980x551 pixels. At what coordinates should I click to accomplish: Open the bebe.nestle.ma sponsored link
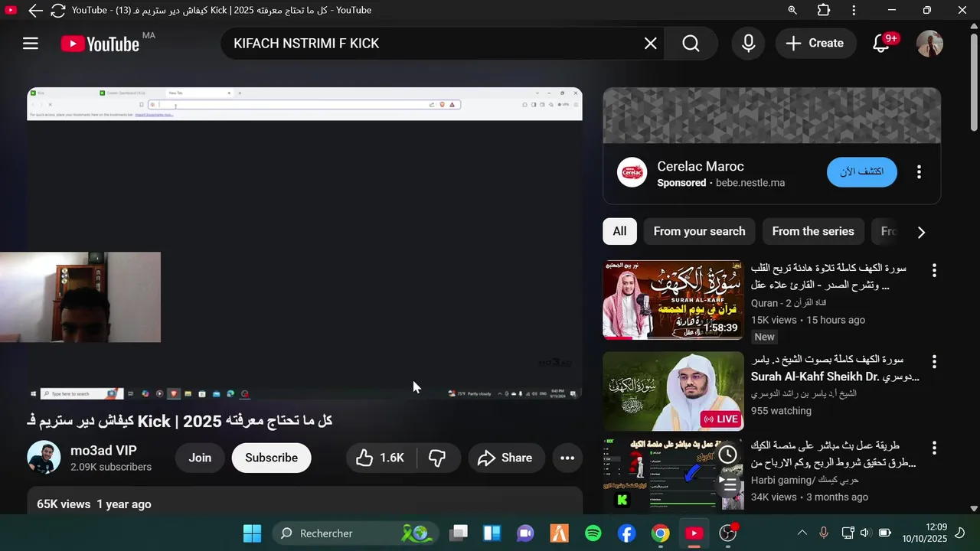[750, 183]
